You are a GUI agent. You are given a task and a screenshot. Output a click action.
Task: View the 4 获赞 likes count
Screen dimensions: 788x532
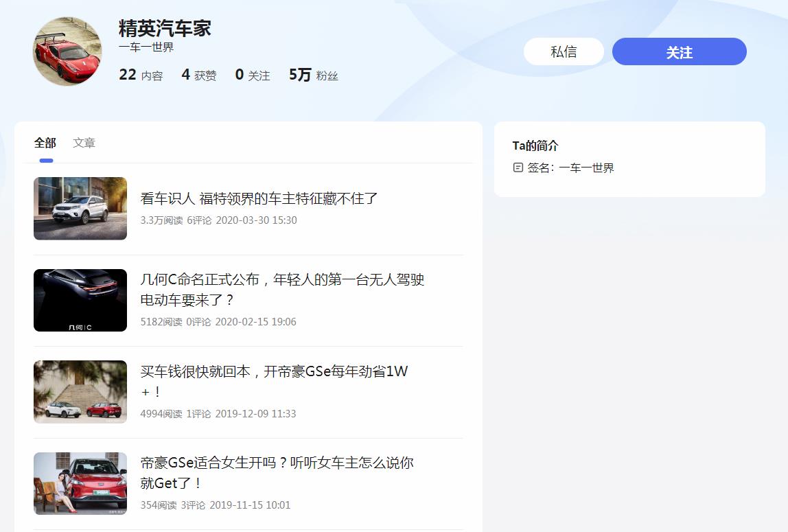[199, 75]
